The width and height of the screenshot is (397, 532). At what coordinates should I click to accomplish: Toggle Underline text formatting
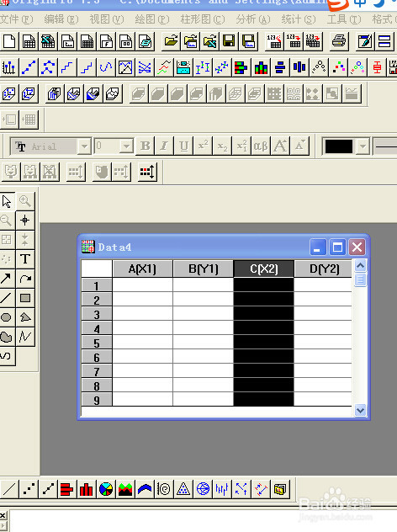click(183, 146)
